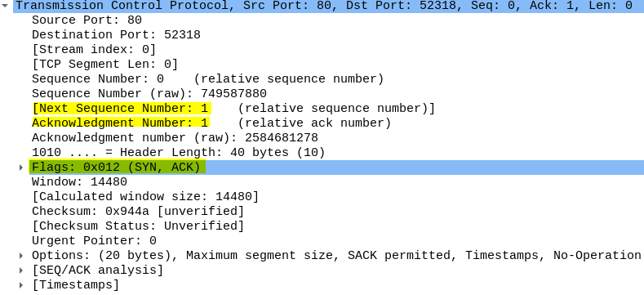
Task: Expand the SEQ/ACK analysis node
Action: click(21, 270)
